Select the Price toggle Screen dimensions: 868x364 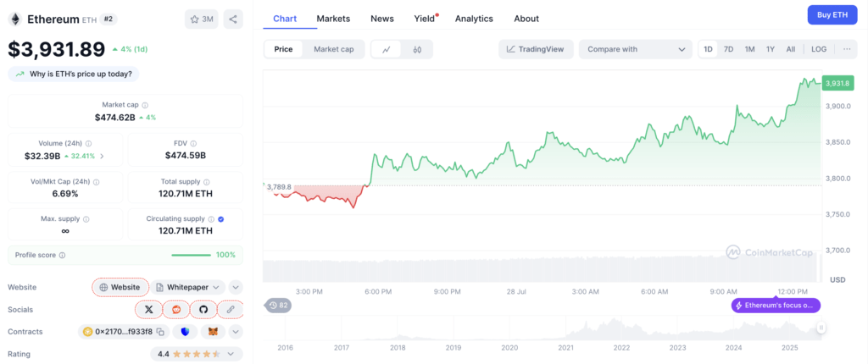point(283,49)
